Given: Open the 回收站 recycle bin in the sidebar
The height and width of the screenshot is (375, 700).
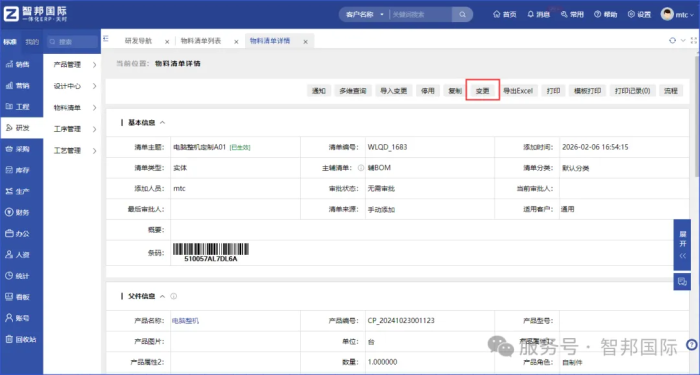Looking at the screenshot, I should [21, 339].
